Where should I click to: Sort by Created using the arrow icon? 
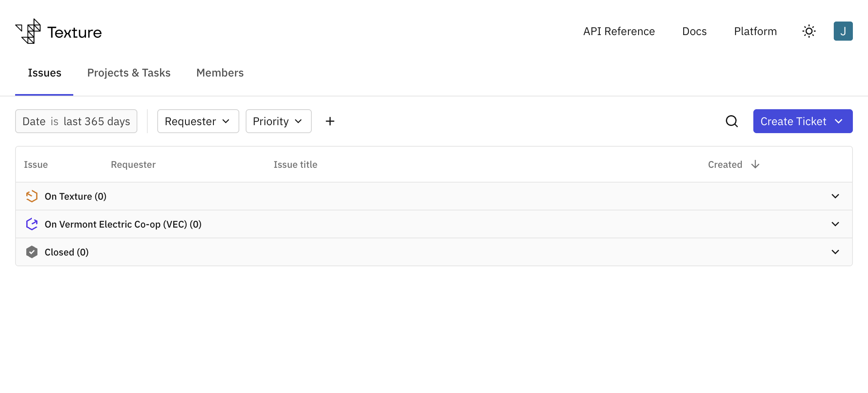[755, 164]
